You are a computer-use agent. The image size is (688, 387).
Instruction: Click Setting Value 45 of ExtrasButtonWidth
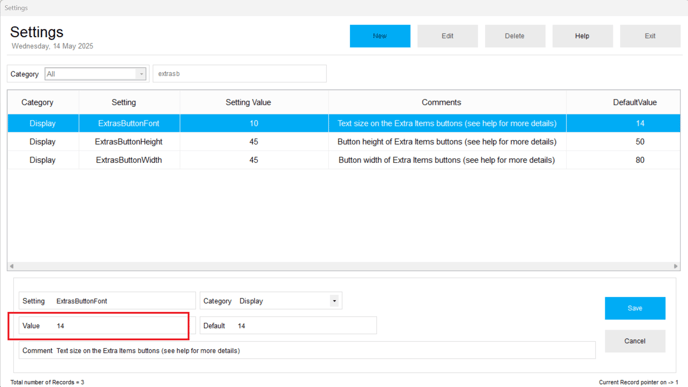[x=254, y=160]
